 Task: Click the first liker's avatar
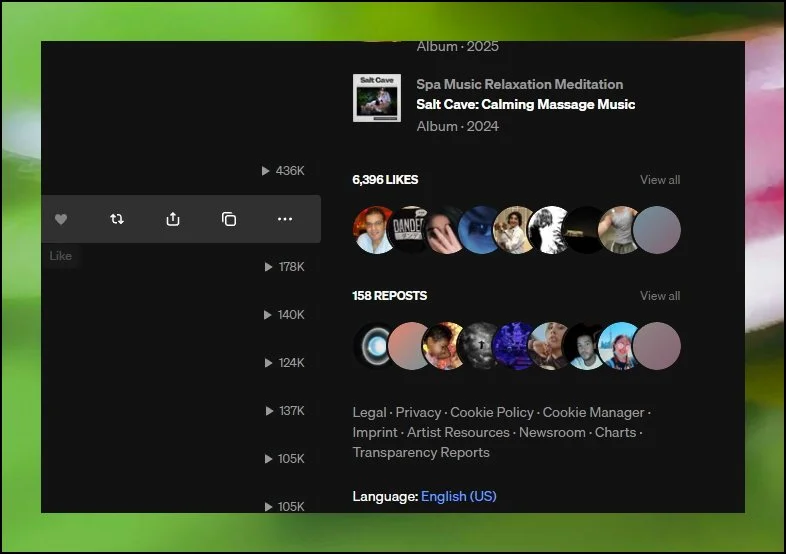coord(377,230)
